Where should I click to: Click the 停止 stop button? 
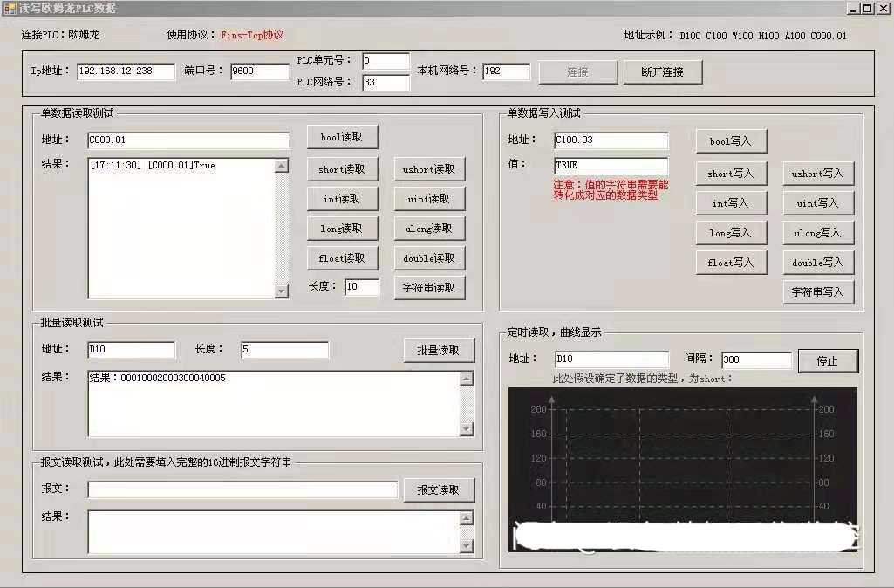(x=828, y=361)
